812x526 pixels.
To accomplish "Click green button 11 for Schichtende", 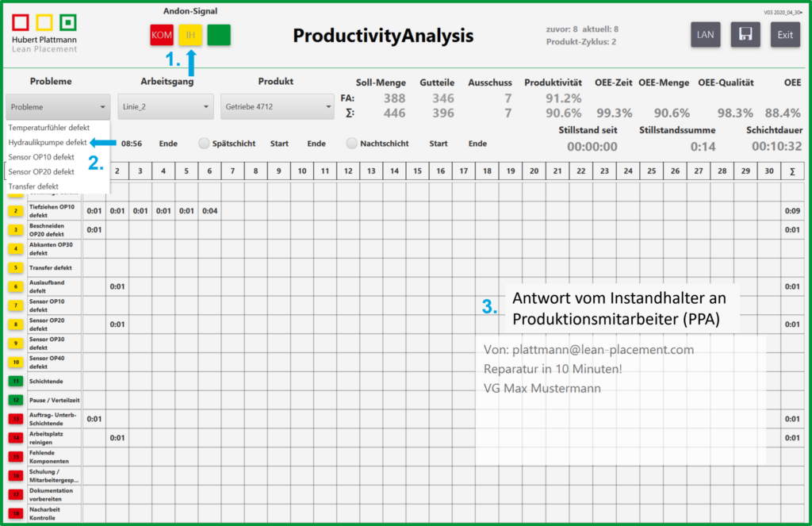I will pos(16,381).
